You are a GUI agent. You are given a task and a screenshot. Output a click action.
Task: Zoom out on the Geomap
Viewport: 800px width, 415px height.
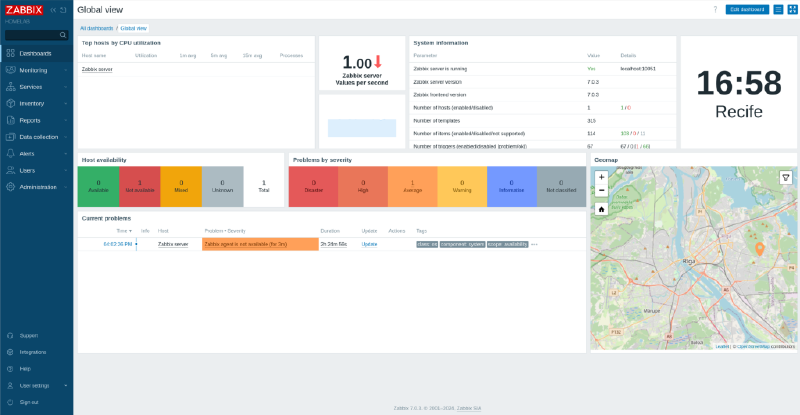[601, 189]
